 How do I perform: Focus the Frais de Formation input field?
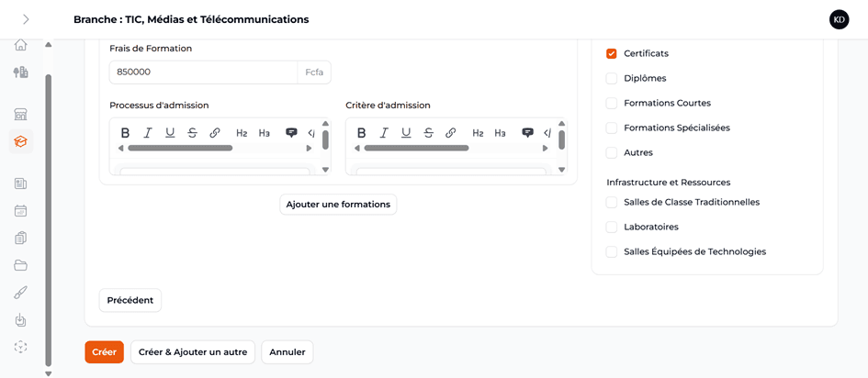click(203, 72)
